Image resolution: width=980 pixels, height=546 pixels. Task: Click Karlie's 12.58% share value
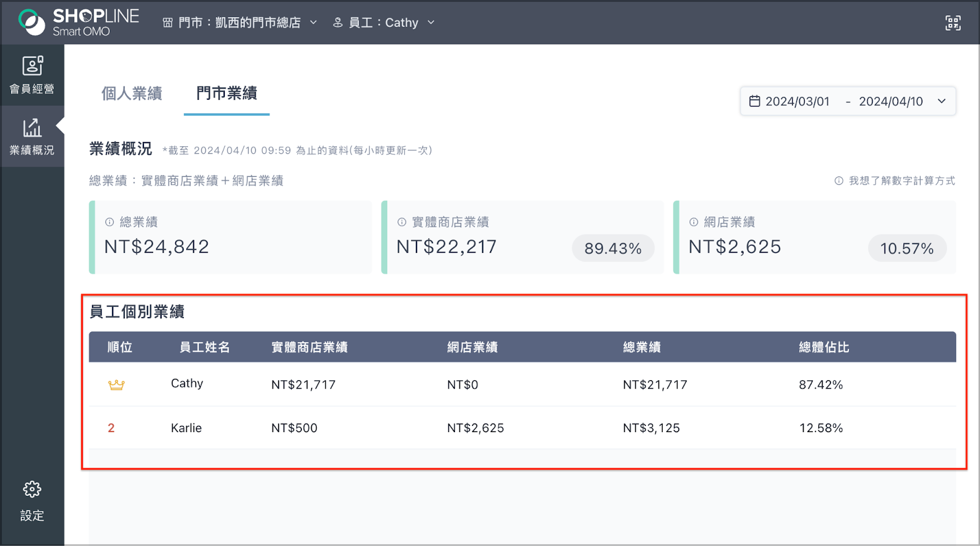tap(821, 428)
